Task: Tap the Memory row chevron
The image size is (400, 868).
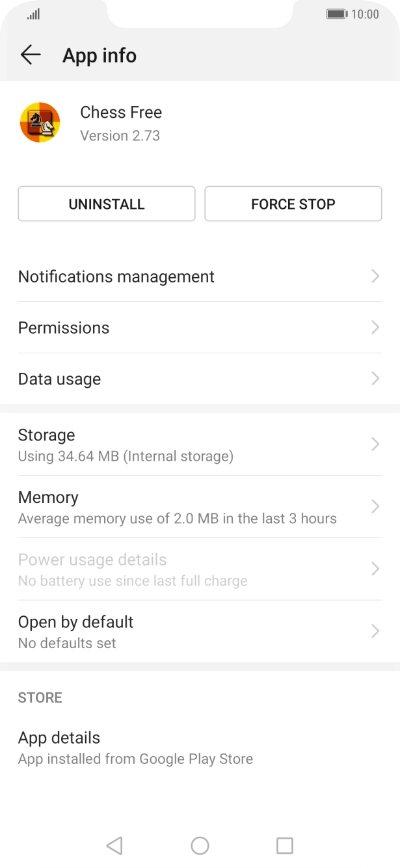Action: [x=375, y=507]
